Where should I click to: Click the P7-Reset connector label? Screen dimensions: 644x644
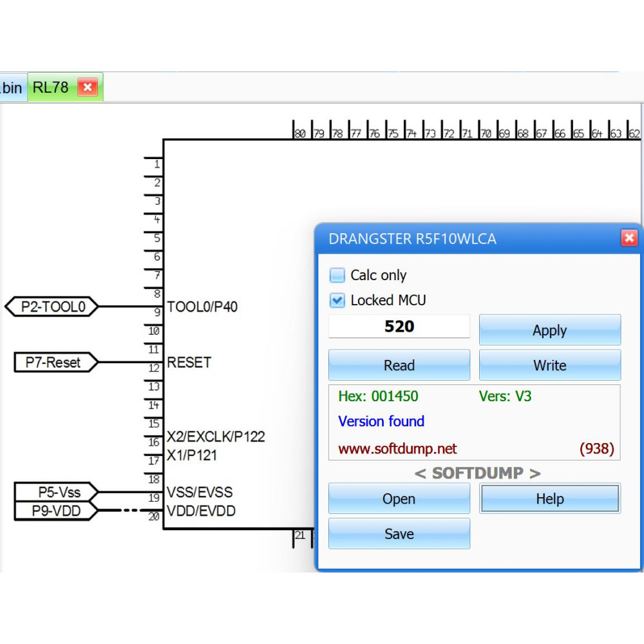click(x=55, y=362)
